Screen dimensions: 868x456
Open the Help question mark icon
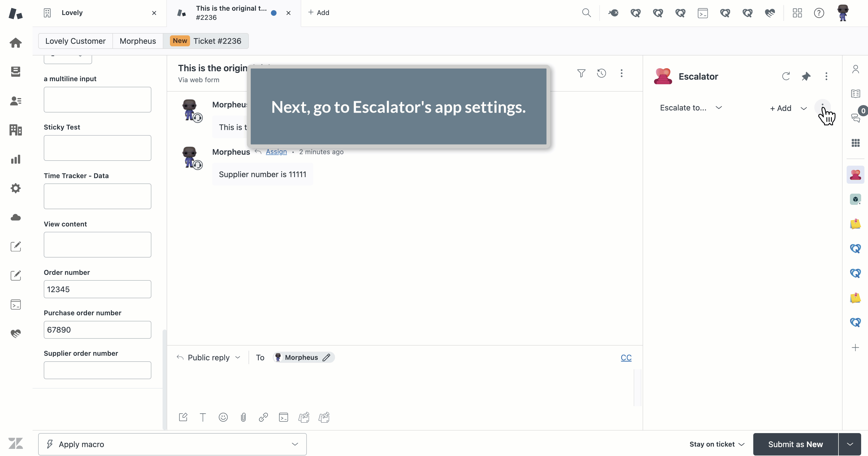tap(819, 13)
